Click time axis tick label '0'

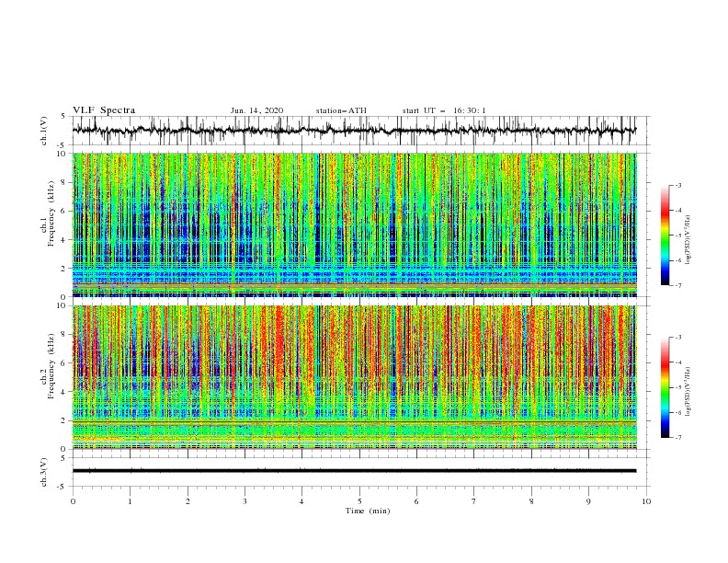click(73, 501)
